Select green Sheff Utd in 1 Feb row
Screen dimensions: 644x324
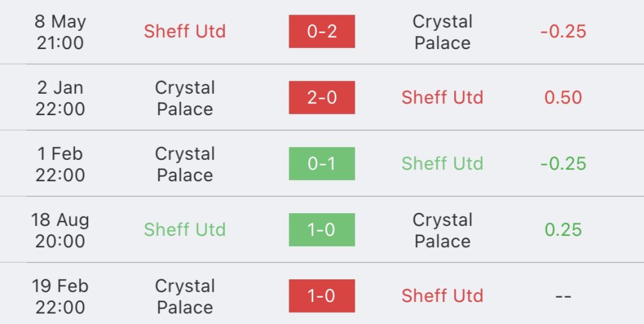[442, 164]
